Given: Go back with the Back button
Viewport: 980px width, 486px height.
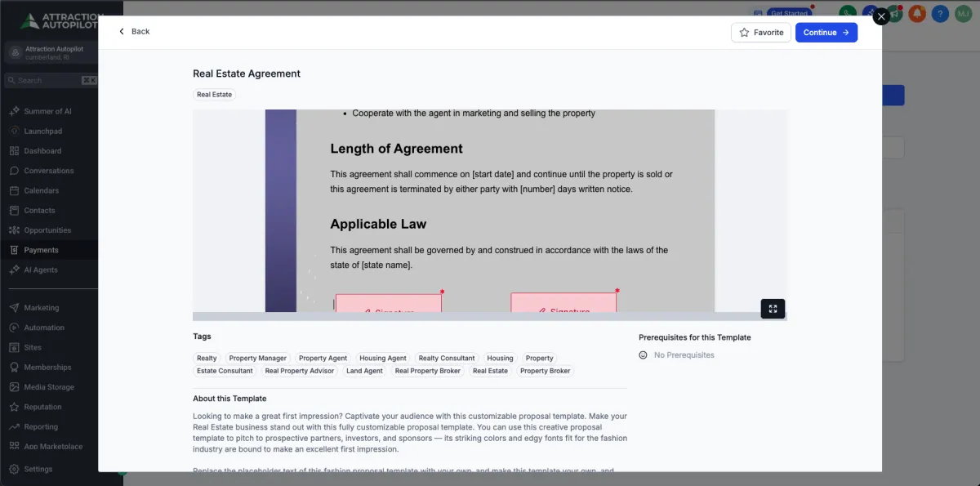Looking at the screenshot, I should pyautogui.click(x=134, y=32).
